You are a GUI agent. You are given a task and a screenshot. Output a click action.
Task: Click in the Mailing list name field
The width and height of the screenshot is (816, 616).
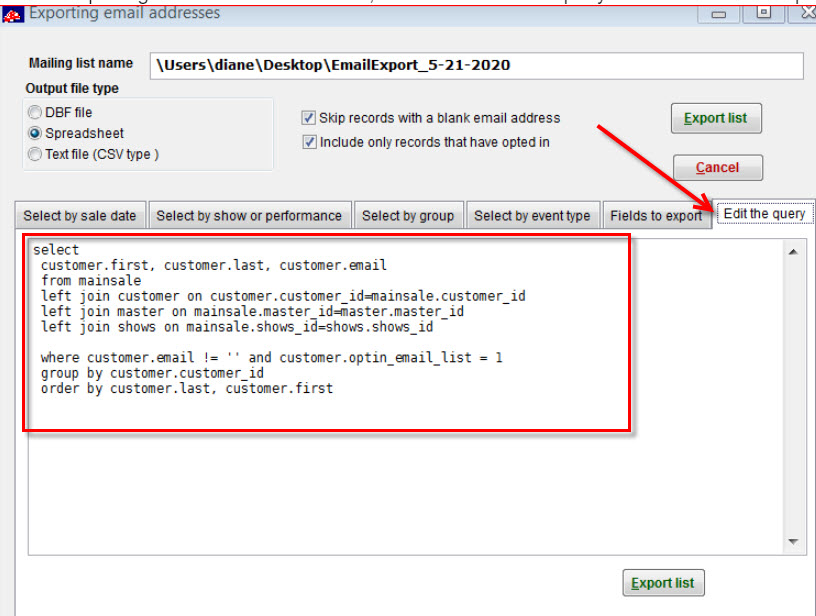[476, 66]
